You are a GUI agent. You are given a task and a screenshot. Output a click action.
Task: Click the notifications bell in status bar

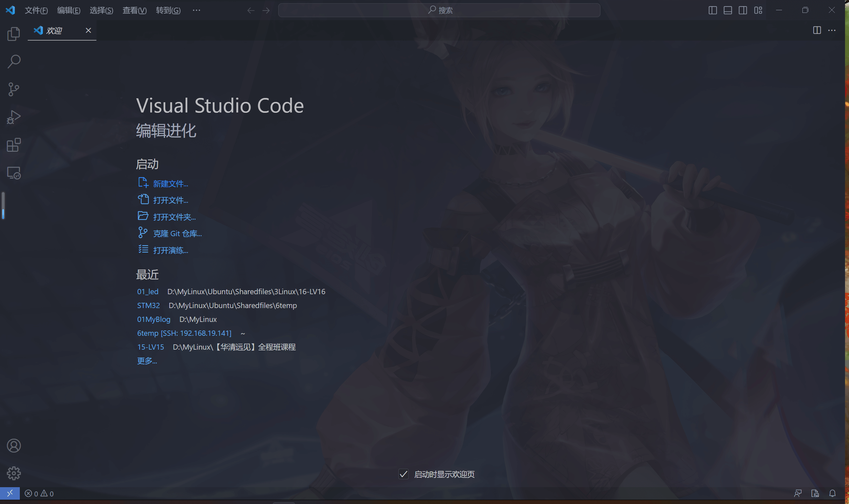point(832,493)
